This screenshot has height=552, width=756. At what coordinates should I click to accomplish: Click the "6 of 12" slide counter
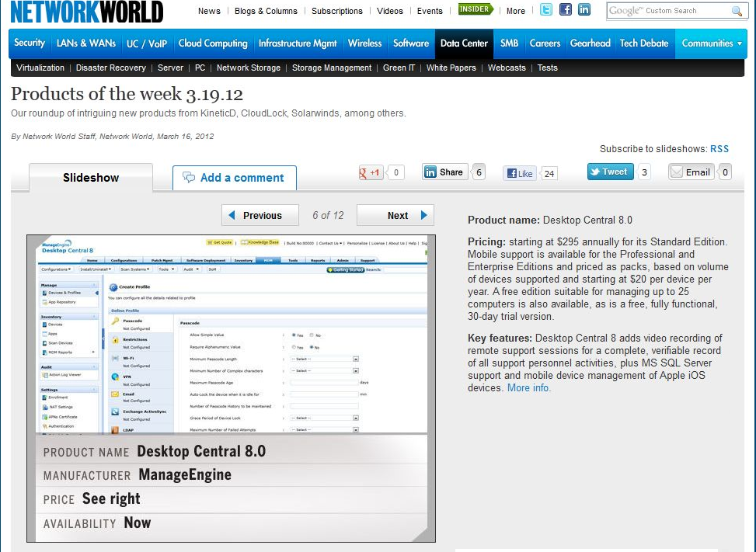point(328,215)
